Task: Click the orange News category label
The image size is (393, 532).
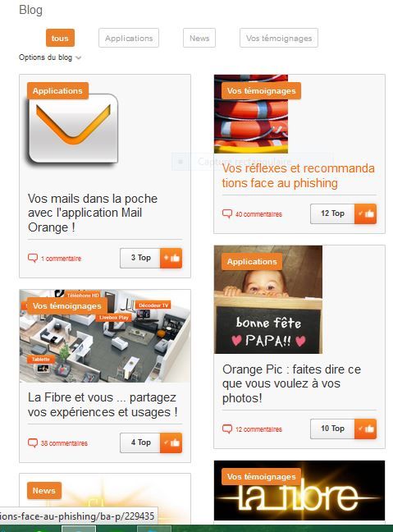Action: click(x=44, y=491)
